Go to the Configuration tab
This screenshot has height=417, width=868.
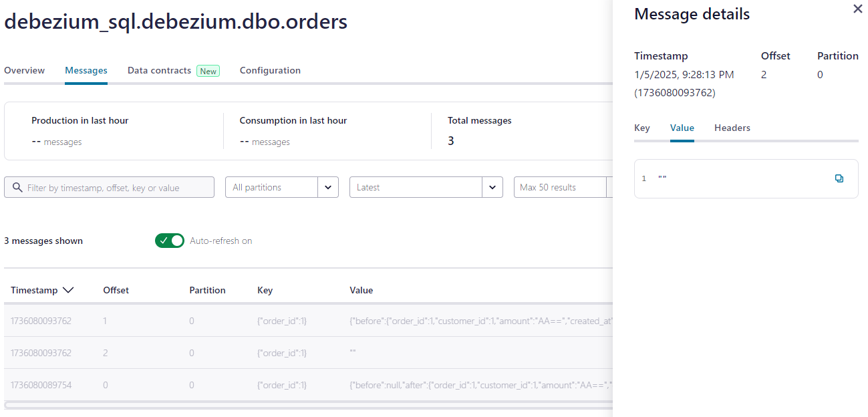(270, 70)
